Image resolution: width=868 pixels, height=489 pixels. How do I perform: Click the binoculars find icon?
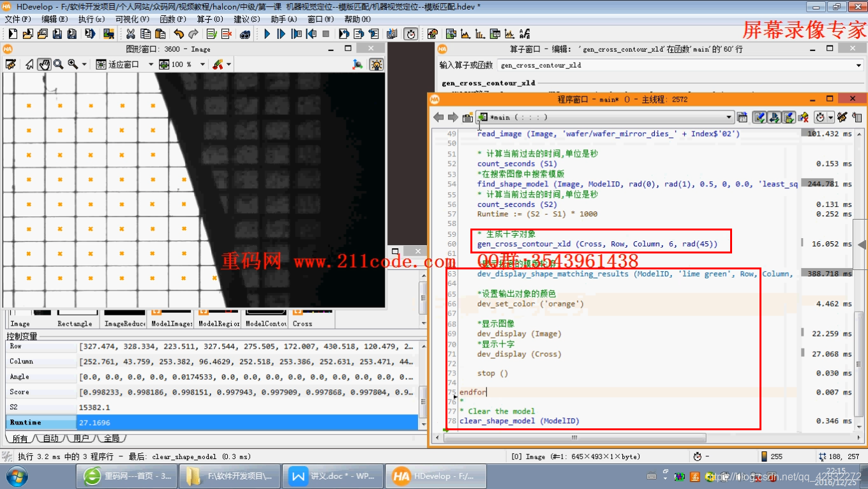244,34
